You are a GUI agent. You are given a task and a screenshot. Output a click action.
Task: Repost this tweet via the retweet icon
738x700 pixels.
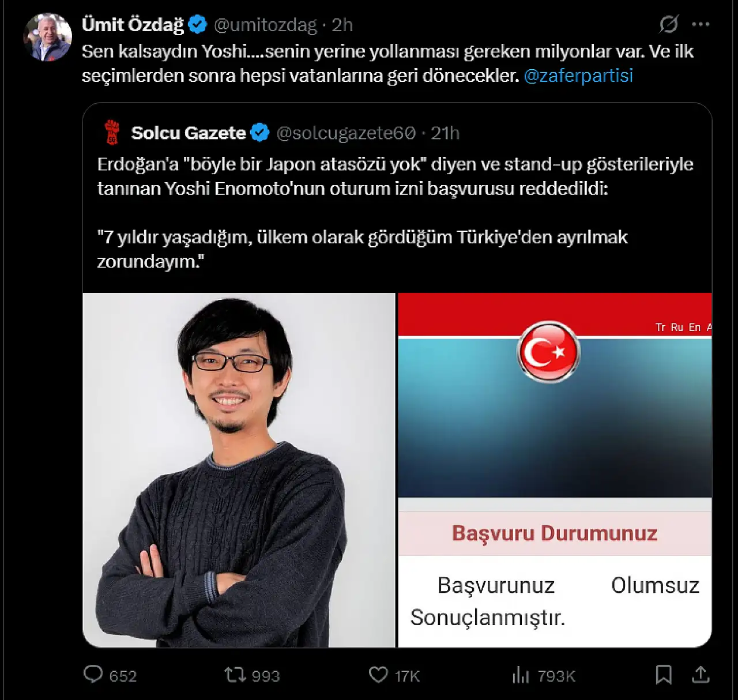[x=235, y=675]
